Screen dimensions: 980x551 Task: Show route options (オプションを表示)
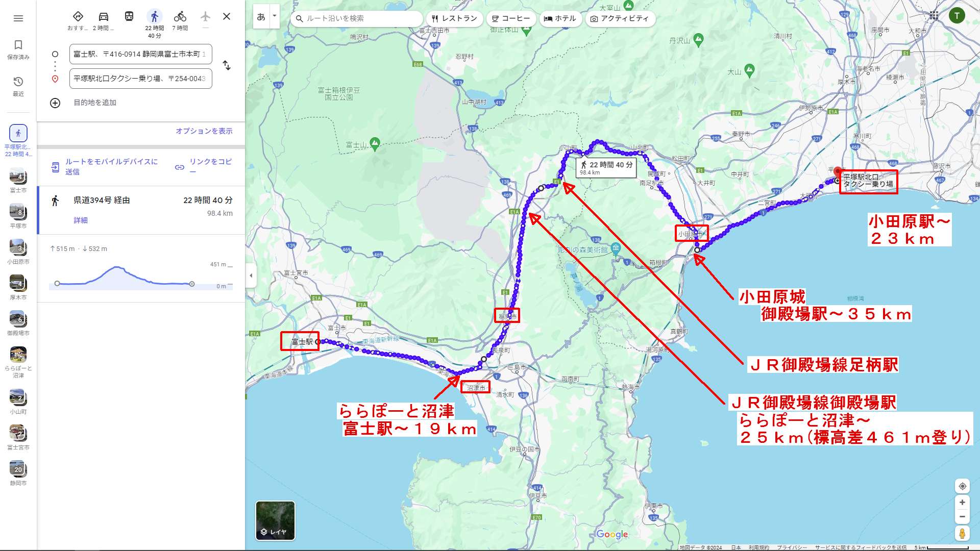204,131
